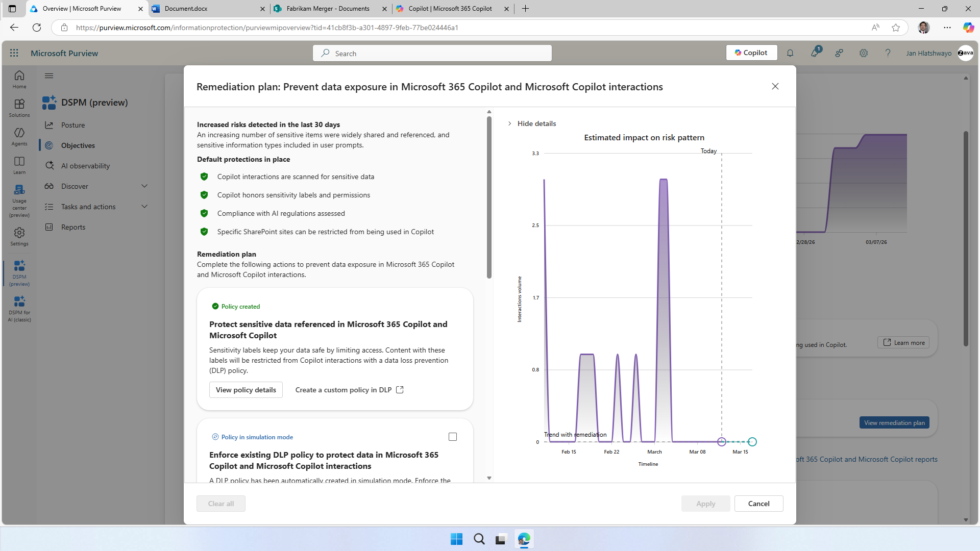The width and height of the screenshot is (980, 551).
Task: Go back in the browser
Action: (x=14, y=28)
